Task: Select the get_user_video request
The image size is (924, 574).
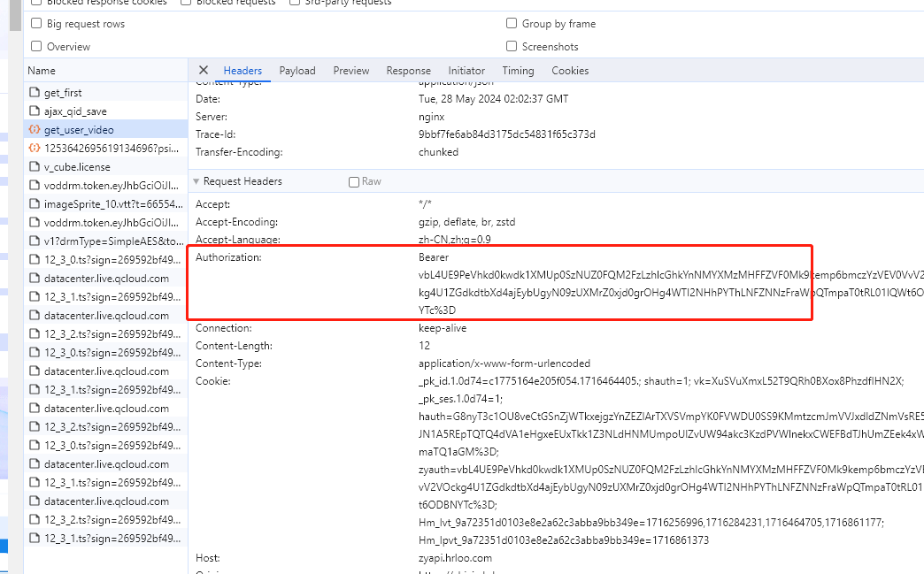Action: (106, 129)
